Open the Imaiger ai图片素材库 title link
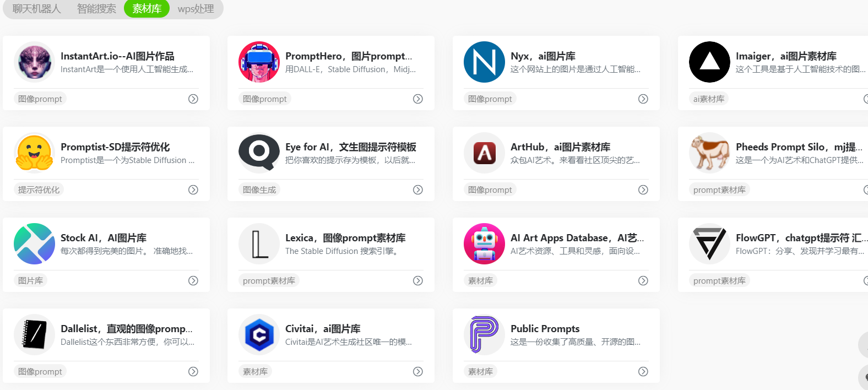Viewport: 868px width, 390px height. 786,56
